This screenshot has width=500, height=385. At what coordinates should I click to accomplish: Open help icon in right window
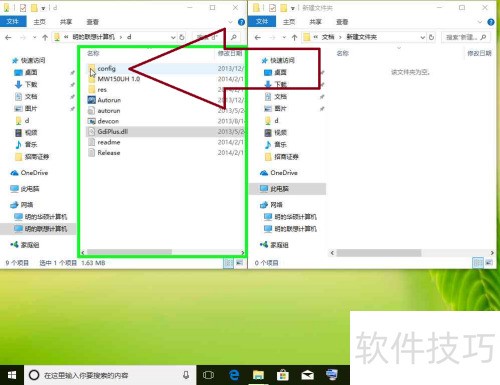[x=491, y=22]
